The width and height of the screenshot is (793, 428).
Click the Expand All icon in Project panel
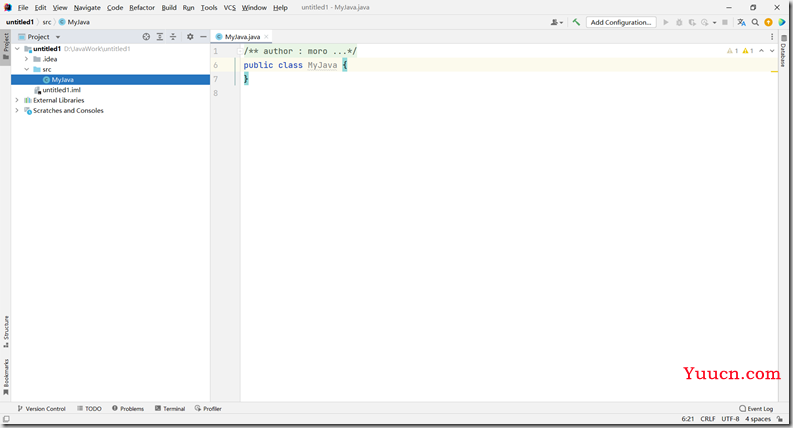(160, 37)
